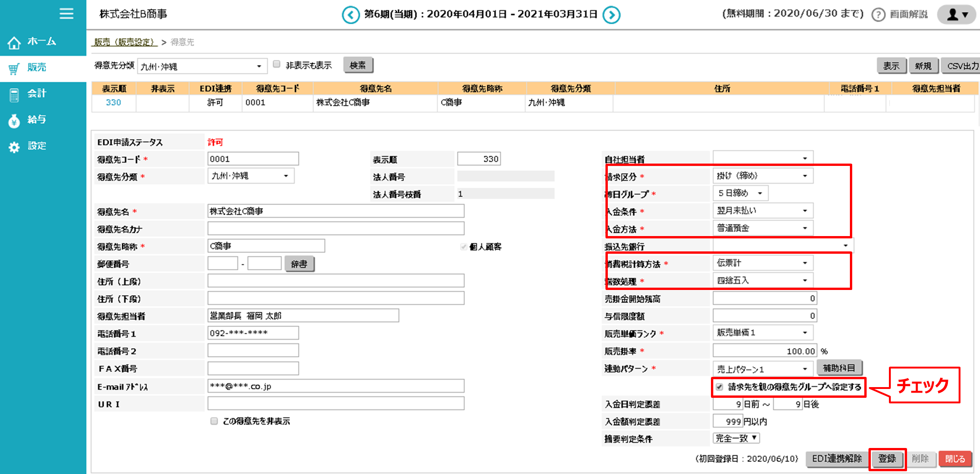
Task: Click the Home house icon
Action: (14, 43)
